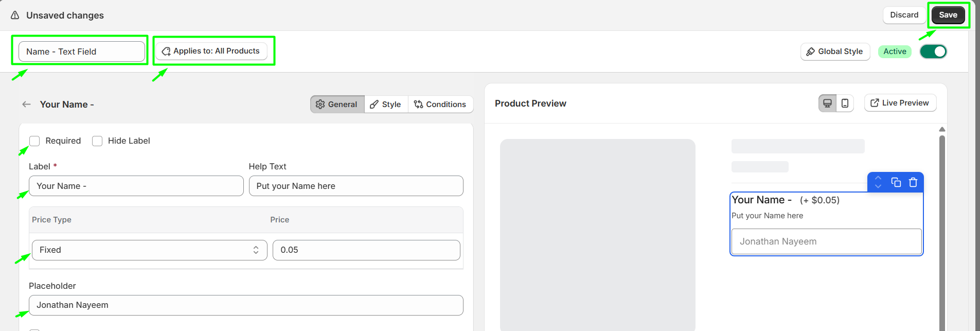This screenshot has height=331, width=980.
Task: Click the back arrow beside Your Name
Action: (x=26, y=104)
